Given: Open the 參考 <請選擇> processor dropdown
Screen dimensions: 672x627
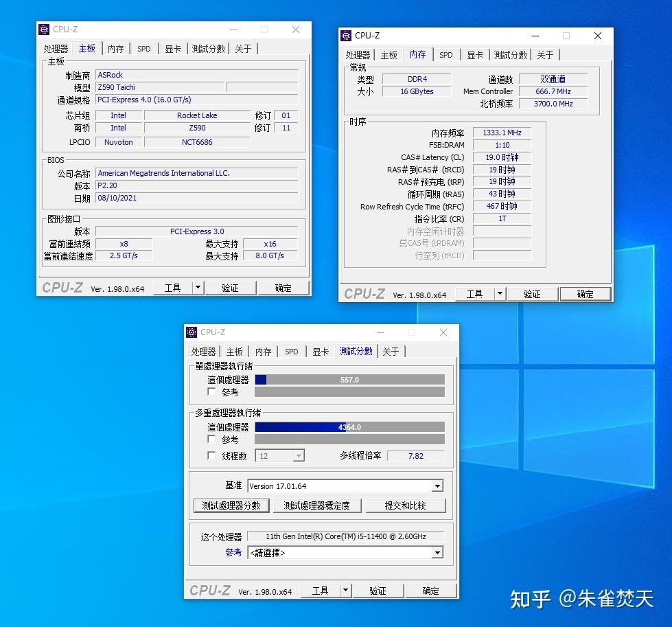Looking at the screenshot, I should (x=437, y=552).
